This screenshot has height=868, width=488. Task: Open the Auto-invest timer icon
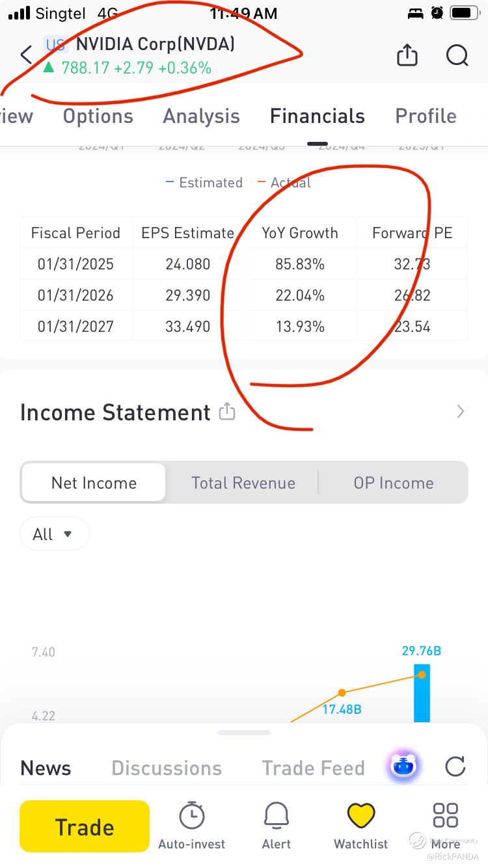pyautogui.click(x=191, y=816)
